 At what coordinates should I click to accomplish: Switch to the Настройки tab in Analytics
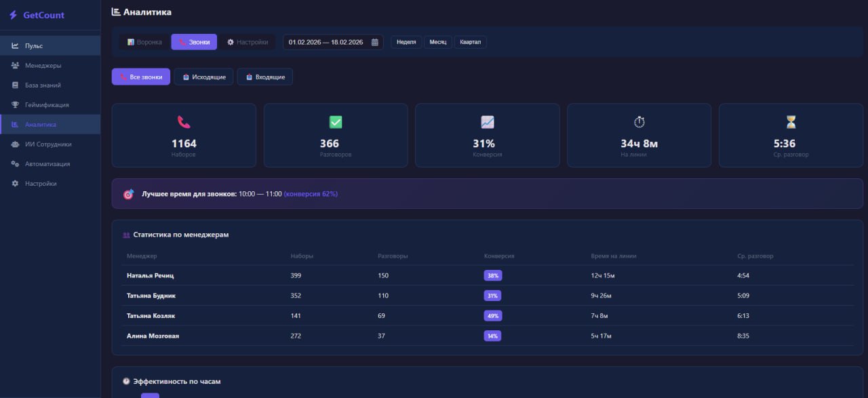click(248, 42)
